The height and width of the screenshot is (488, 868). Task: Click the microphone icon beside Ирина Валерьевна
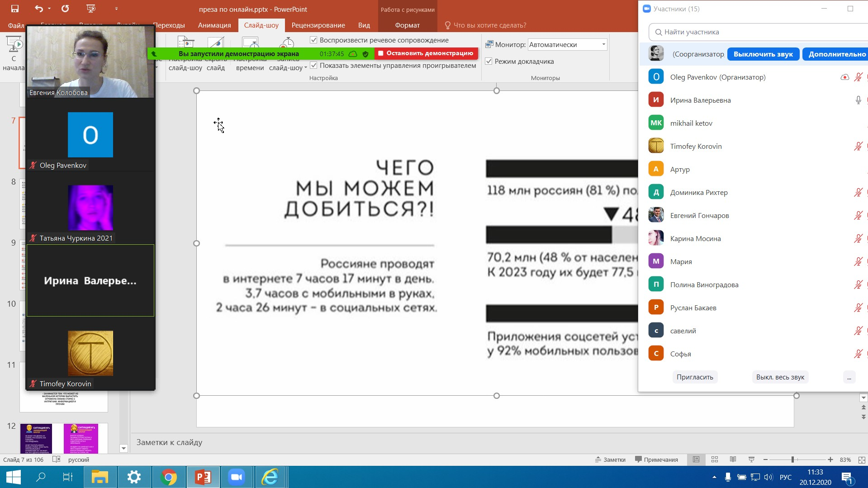[858, 100]
